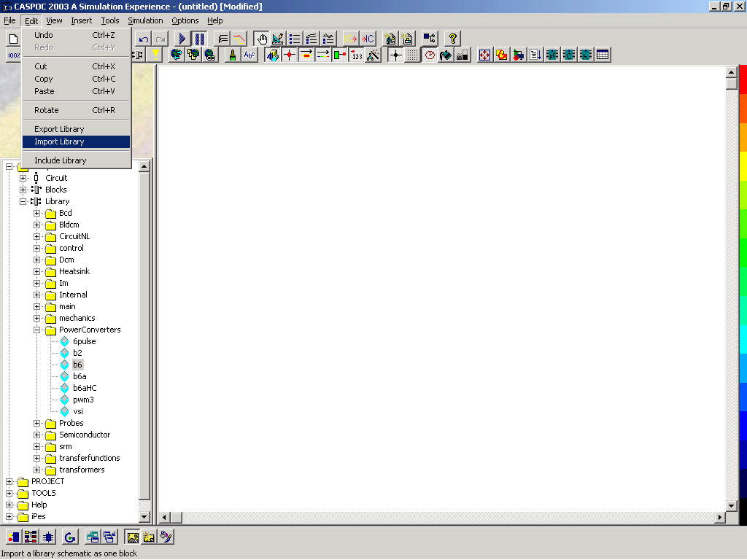This screenshot has width=747, height=560.
Task: Select the vsi library component
Action: (77, 411)
